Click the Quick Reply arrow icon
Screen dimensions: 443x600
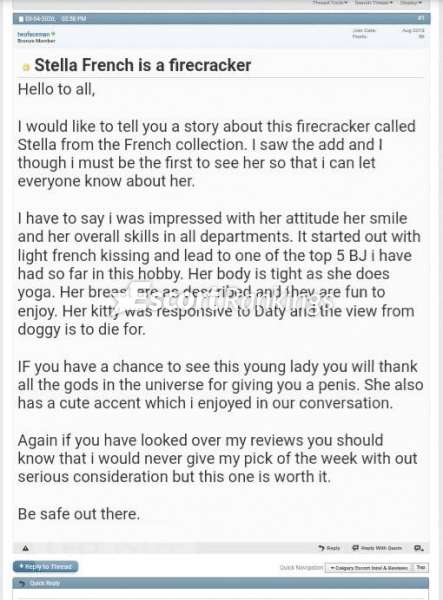pos(22,583)
